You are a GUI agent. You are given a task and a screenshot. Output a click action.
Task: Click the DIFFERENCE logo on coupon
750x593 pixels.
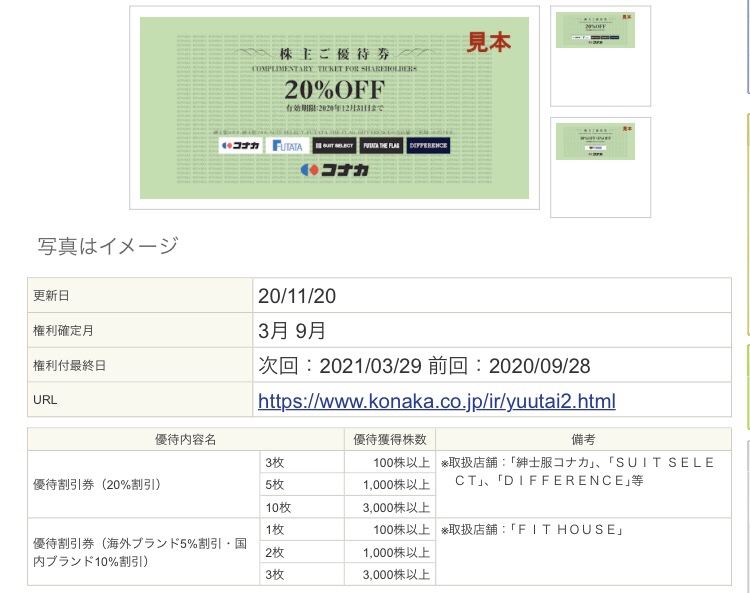pos(428,145)
